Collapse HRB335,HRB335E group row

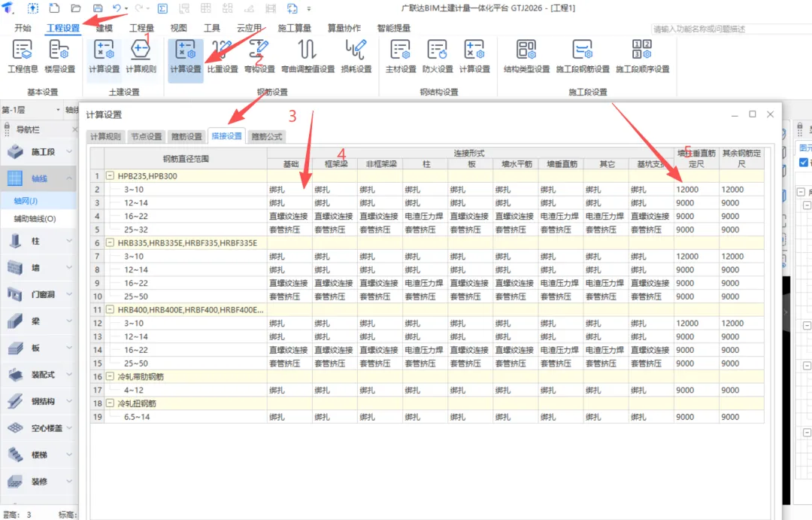[x=111, y=242]
